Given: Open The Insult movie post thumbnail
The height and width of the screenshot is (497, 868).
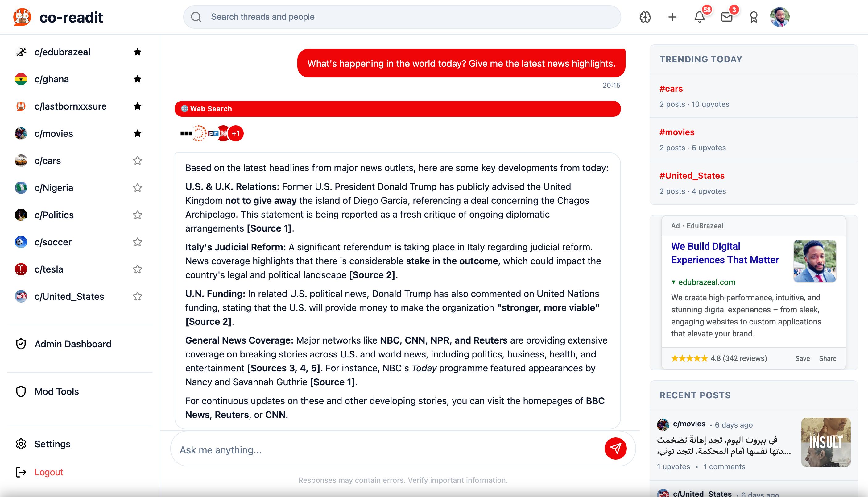Looking at the screenshot, I should [825, 442].
